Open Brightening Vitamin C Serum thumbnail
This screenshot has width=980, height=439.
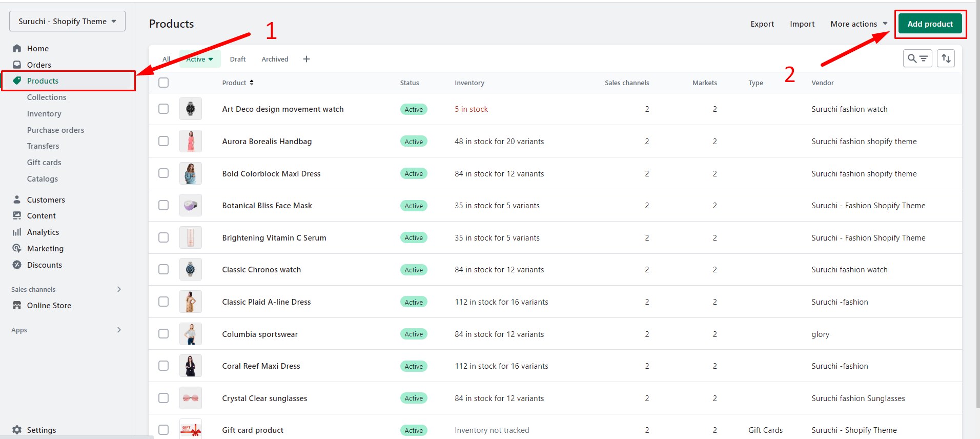pyautogui.click(x=191, y=237)
